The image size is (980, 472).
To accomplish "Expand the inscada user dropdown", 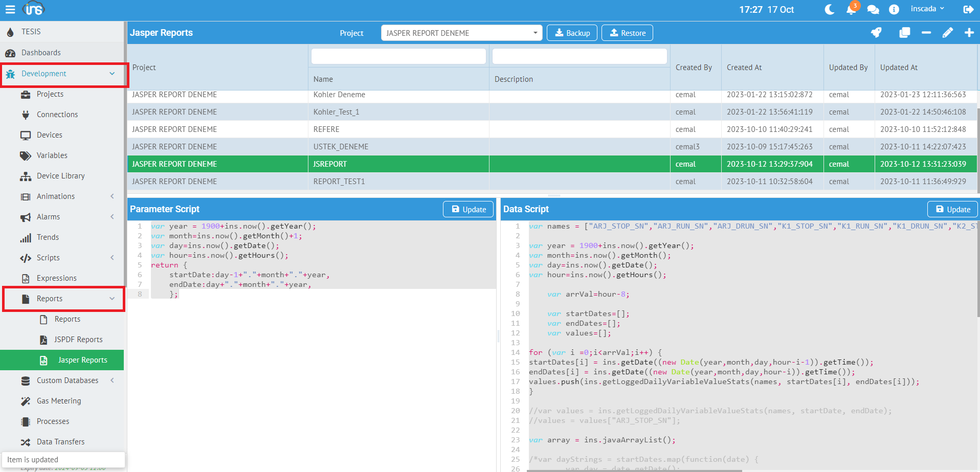I will (x=927, y=9).
